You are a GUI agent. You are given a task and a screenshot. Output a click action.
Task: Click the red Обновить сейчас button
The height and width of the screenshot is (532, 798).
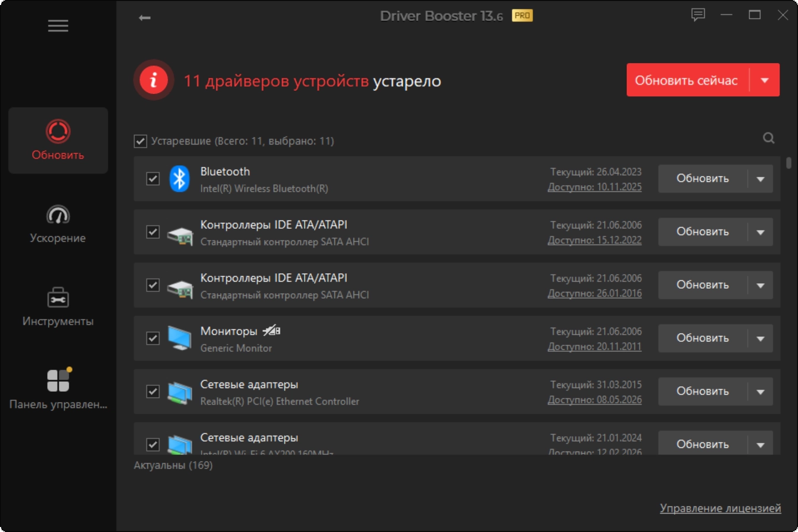click(x=688, y=80)
